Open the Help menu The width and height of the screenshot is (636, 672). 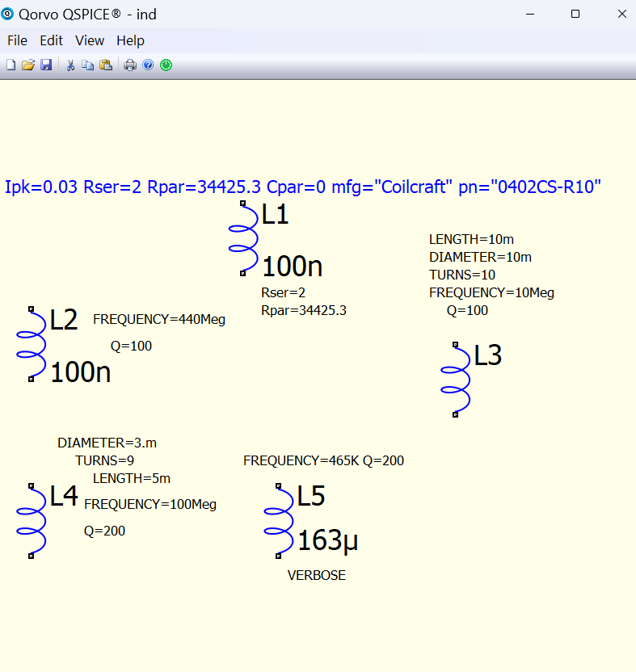130,40
